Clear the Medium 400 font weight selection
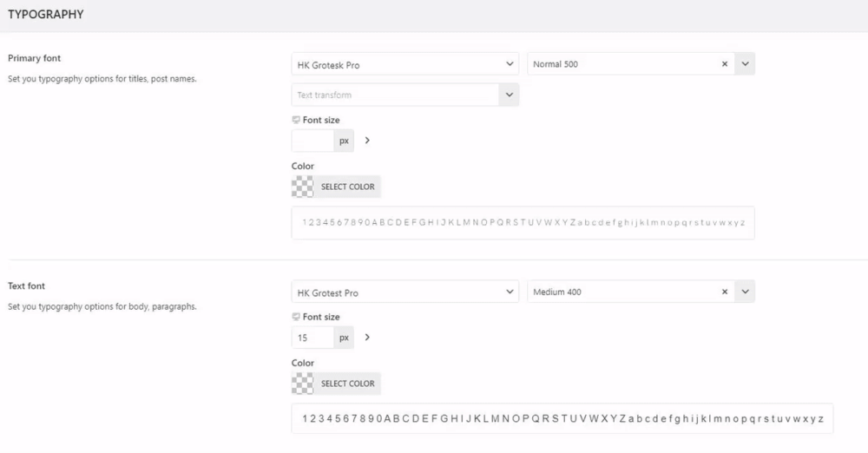This screenshot has height=453, width=868. click(725, 292)
